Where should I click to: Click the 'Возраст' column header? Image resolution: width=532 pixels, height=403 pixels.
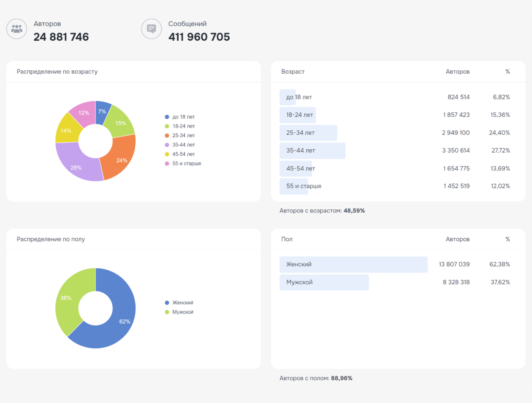[293, 72]
